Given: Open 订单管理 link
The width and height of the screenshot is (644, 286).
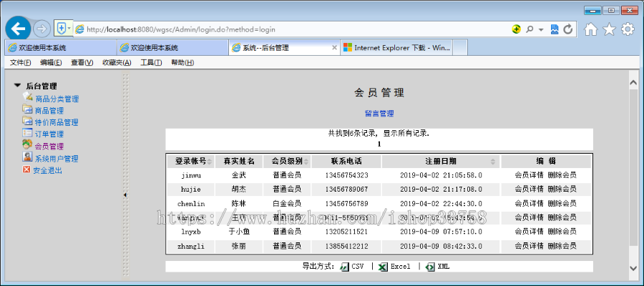Looking at the screenshot, I should [49, 134].
